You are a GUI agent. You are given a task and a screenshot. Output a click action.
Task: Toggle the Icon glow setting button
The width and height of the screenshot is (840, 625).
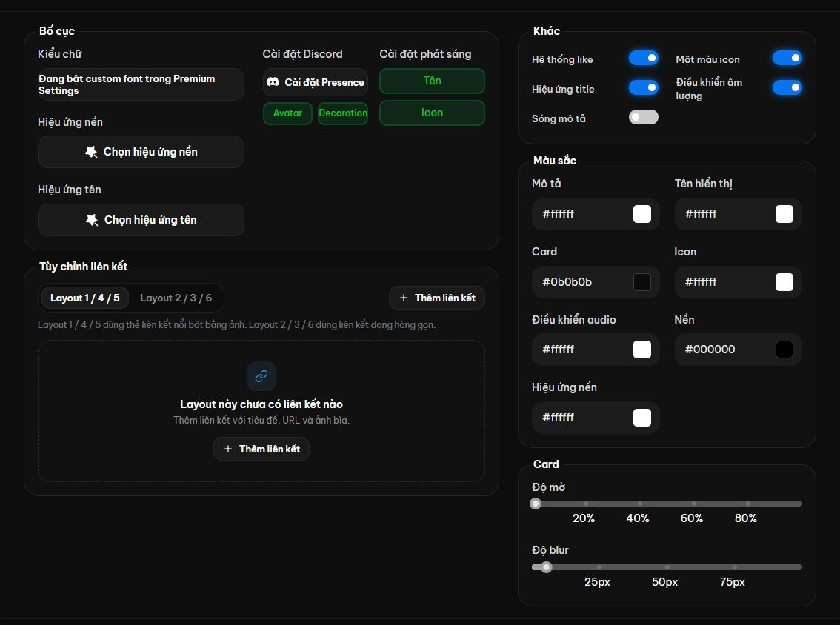point(433,113)
